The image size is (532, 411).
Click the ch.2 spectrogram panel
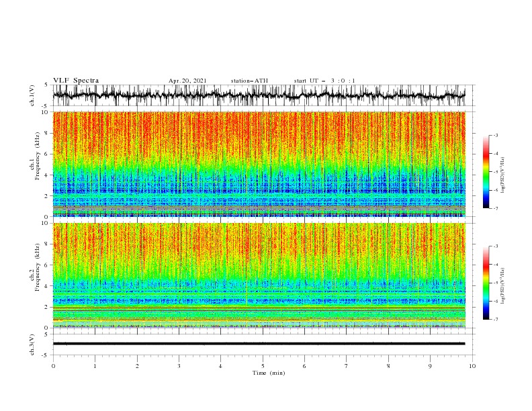[259, 275]
